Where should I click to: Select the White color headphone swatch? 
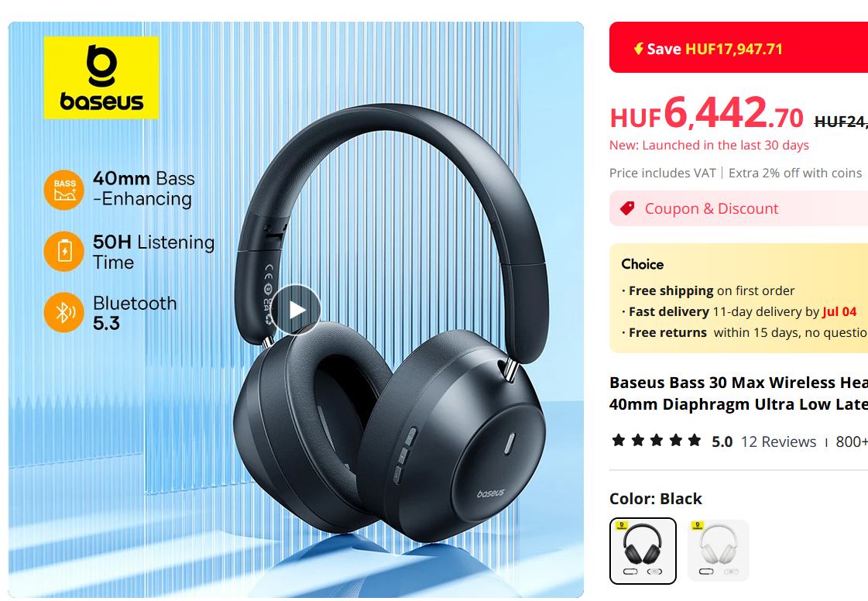pyautogui.click(x=718, y=551)
